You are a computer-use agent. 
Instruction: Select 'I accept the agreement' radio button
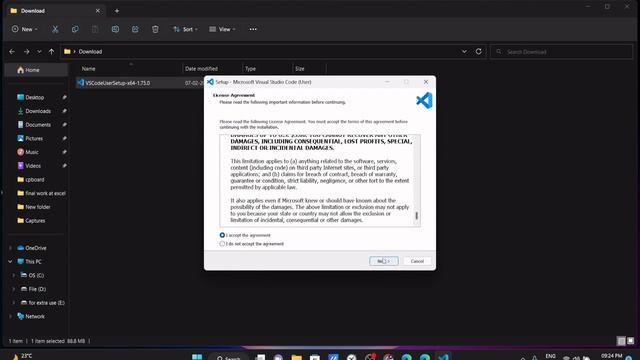pos(222,235)
